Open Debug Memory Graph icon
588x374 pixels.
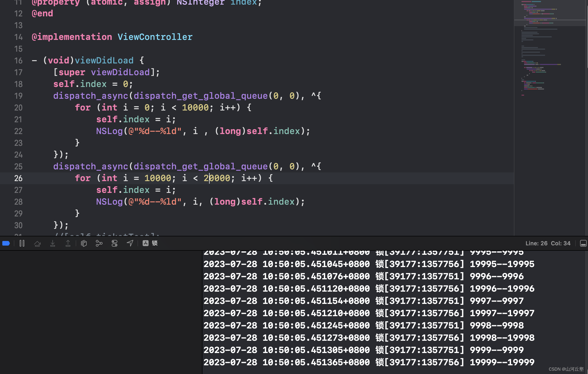tap(99, 243)
